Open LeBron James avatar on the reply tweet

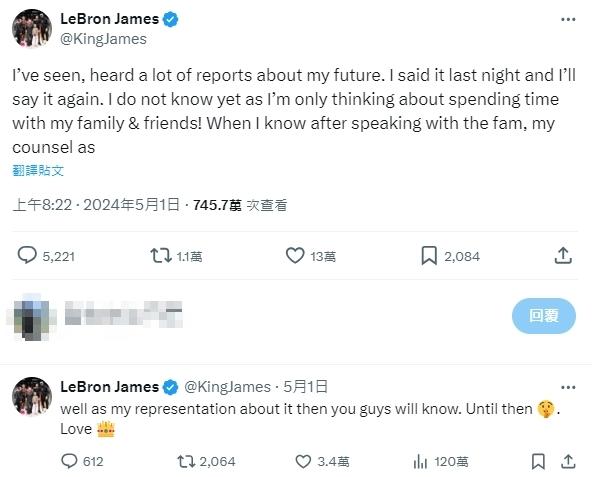point(32,396)
